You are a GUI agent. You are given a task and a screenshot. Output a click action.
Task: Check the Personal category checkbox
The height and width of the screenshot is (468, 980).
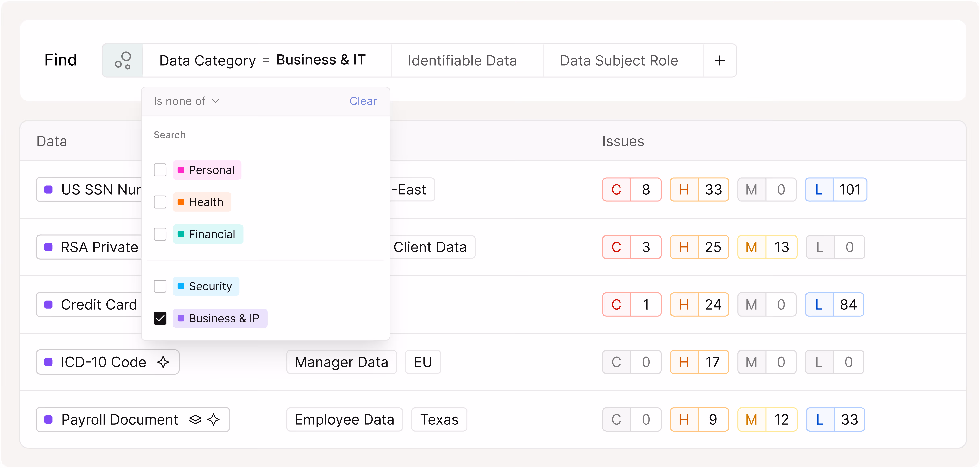tap(160, 170)
